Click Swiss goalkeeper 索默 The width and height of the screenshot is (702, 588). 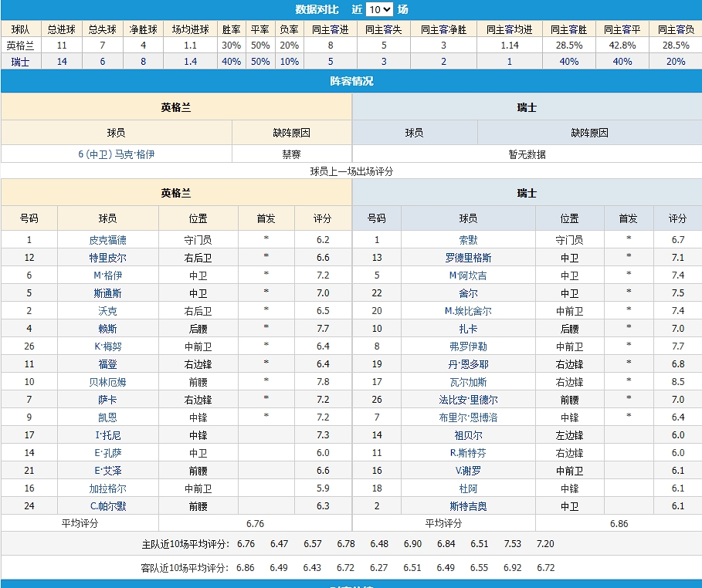click(468, 240)
